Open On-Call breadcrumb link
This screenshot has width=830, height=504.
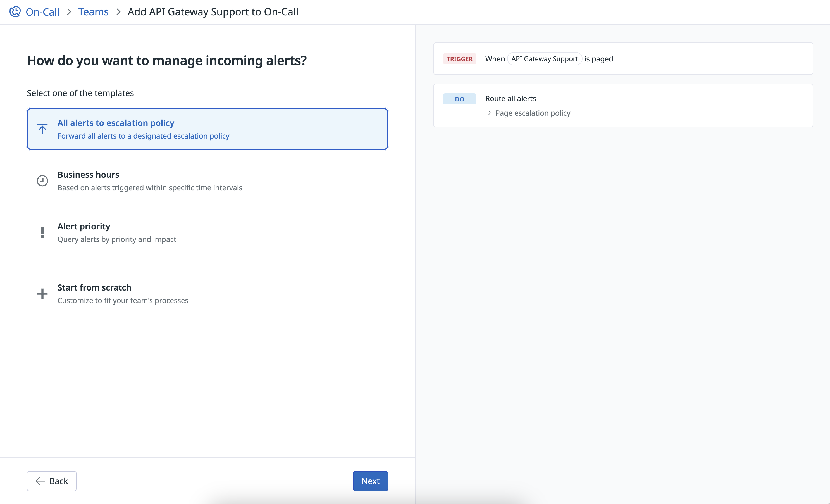[42, 12]
